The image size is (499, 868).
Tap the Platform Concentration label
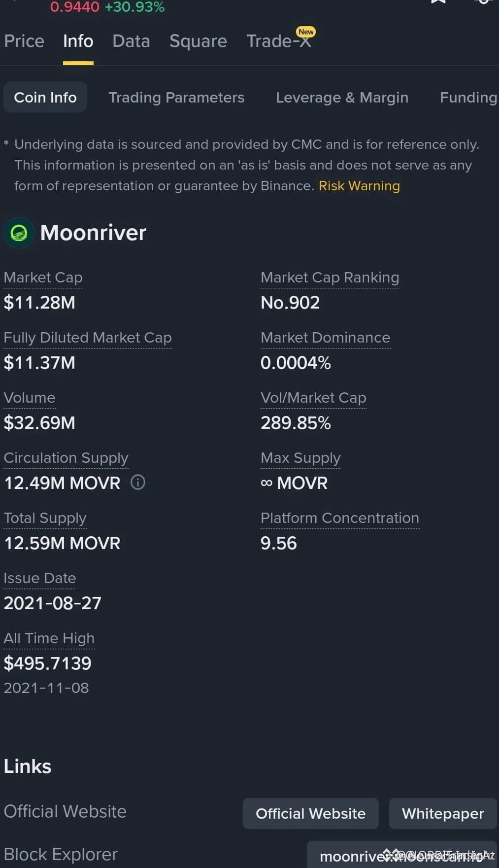click(x=339, y=518)
